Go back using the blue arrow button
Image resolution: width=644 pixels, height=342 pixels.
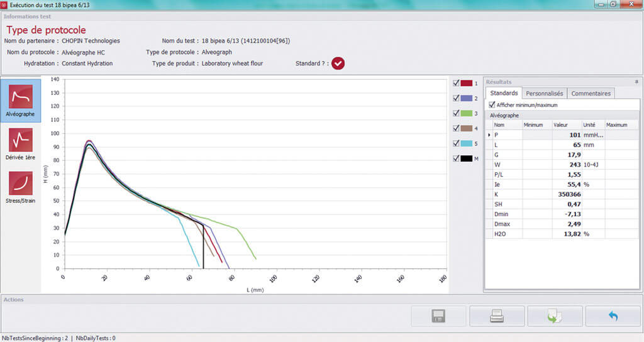coord(613,316)
